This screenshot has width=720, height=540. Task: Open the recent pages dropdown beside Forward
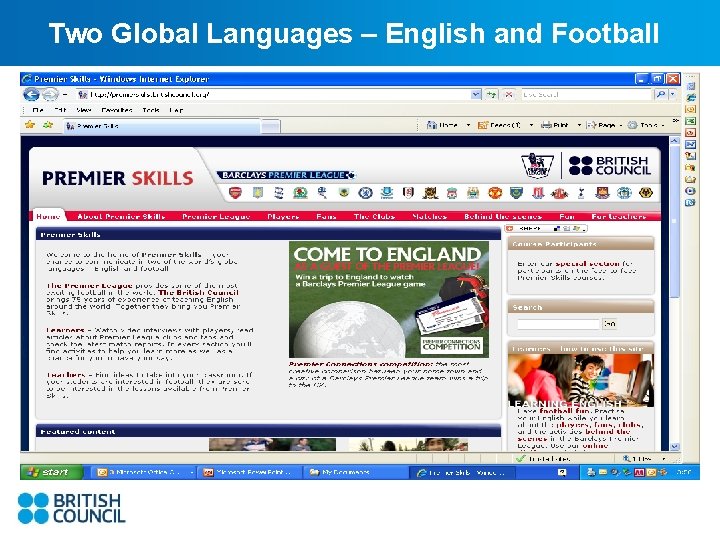click(65, 95)
